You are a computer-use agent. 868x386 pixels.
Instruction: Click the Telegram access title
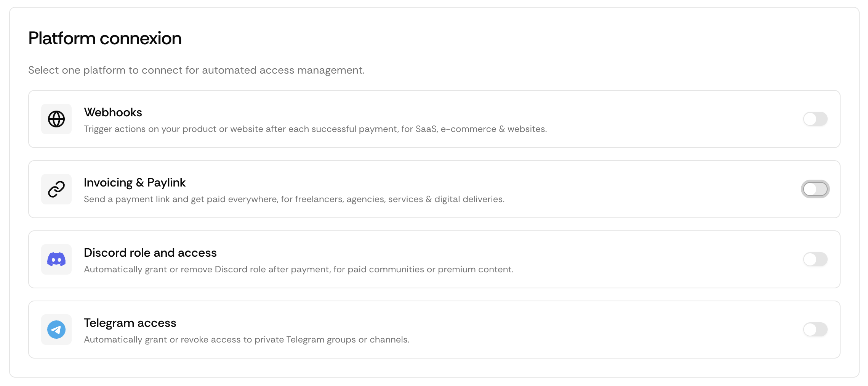click(130, 323)
